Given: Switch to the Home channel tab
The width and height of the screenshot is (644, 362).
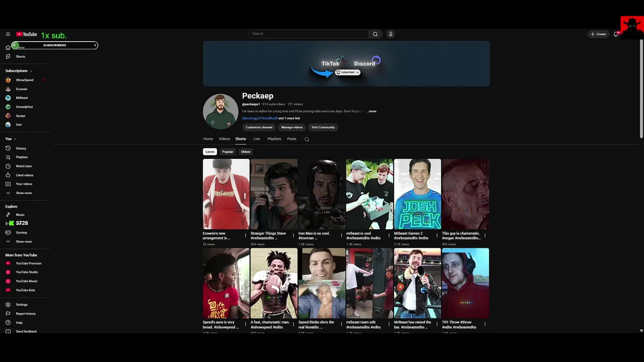Looking at the screenshot, I should 208,139.
